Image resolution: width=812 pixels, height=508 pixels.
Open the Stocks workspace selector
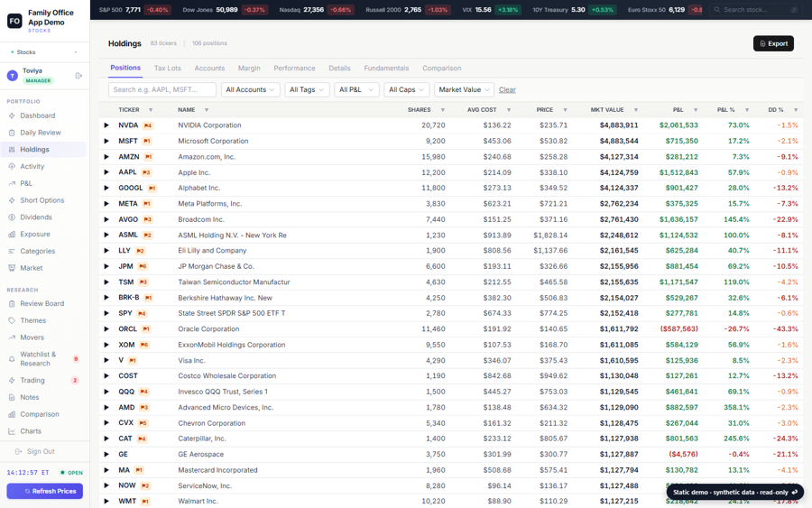pos(44,52)
